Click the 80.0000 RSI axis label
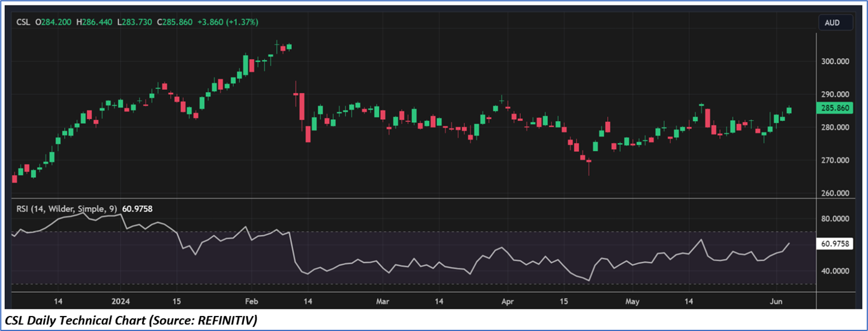The width and height of the screenshot is (868, 331). pyautogui.click(x=835, y=218)
